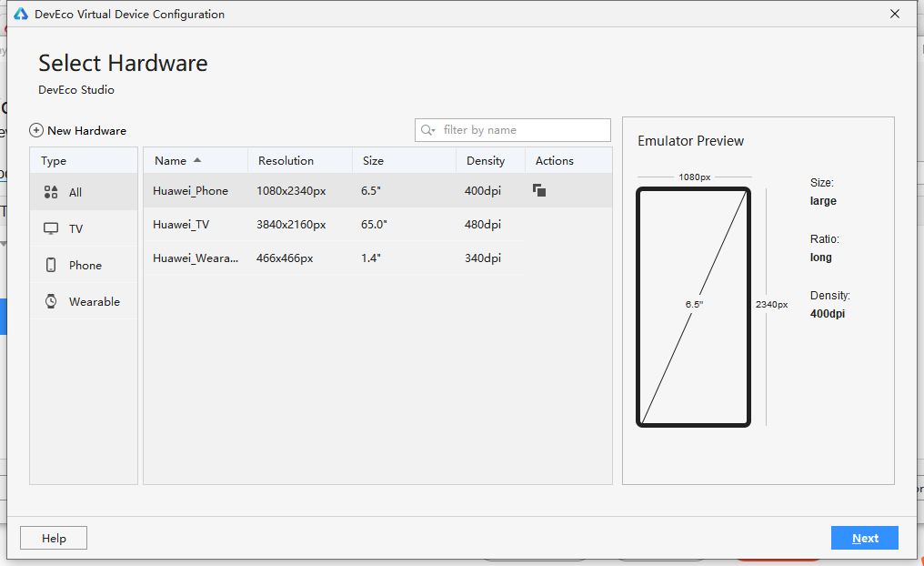Click the Resolution column header

[300, 161]
